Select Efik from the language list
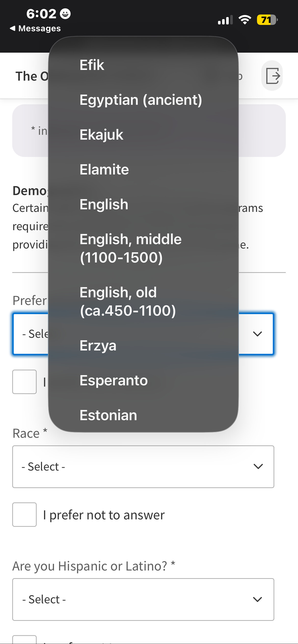The width and height of the screenshot is (298, 644). click(92, 65)
